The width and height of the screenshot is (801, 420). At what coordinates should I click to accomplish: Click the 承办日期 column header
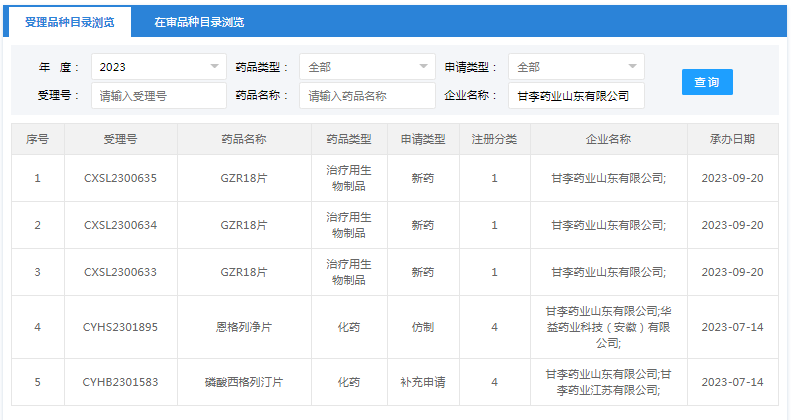coord(733,139)
